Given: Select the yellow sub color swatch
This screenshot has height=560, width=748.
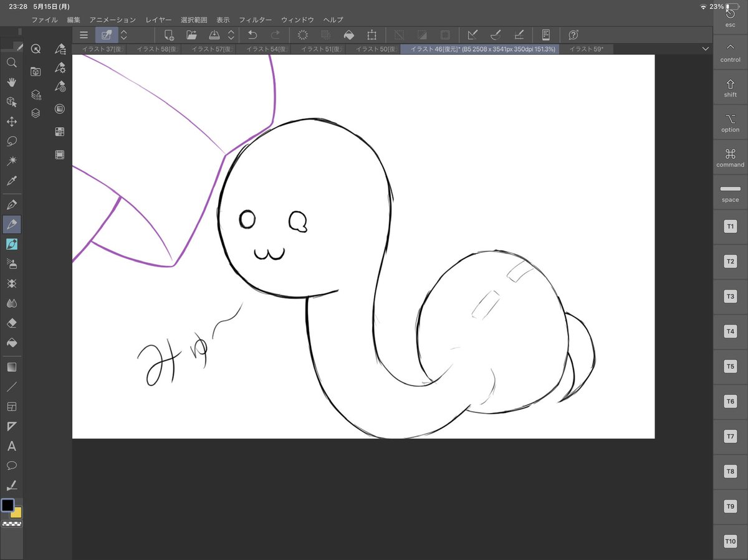Looking at the screenshot, I should pyautogui.click(x=16, y=513).
